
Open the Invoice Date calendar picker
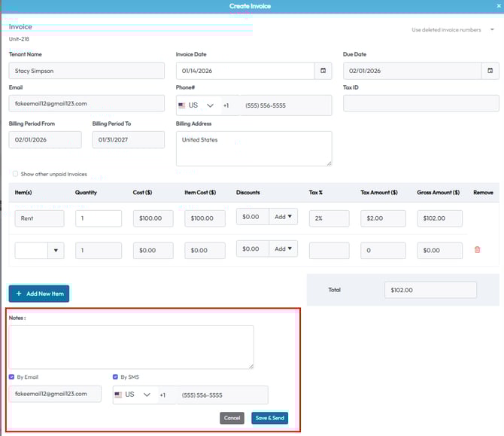[323, 71]
